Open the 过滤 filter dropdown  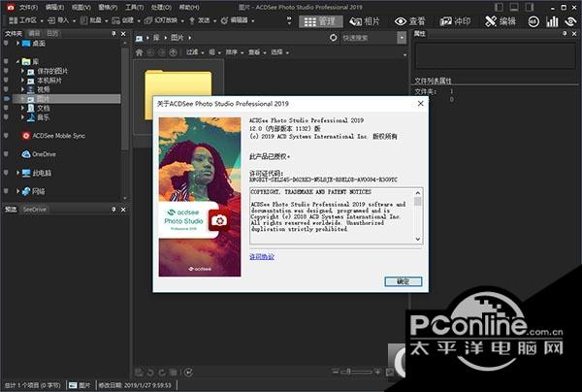pyautogui.click(x=195, y=52)
